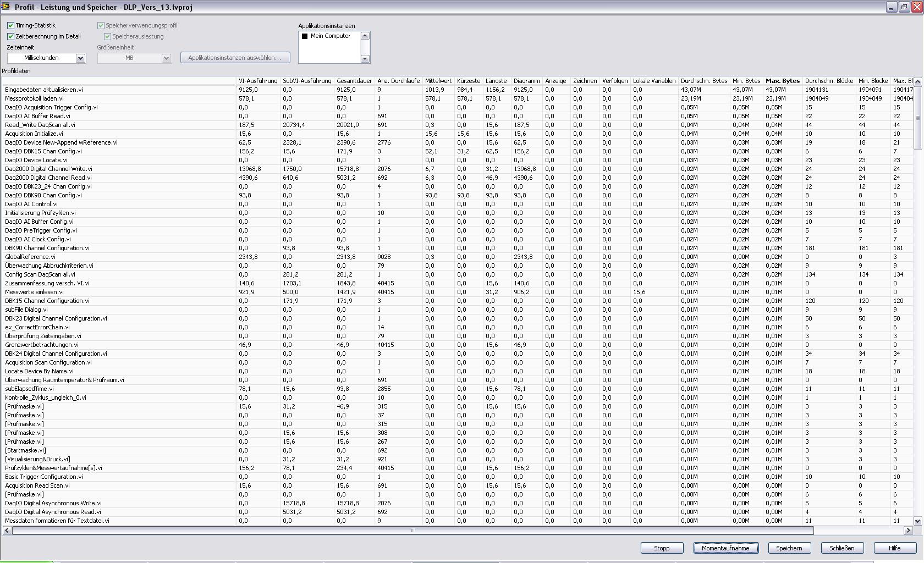Click the horizontal scroll-right arrow

point(908,531)
